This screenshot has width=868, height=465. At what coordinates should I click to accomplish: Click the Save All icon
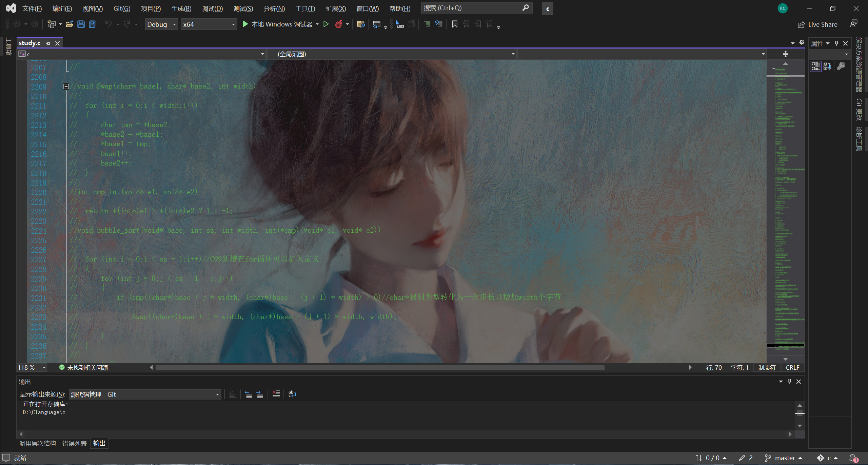pos(92,24)
